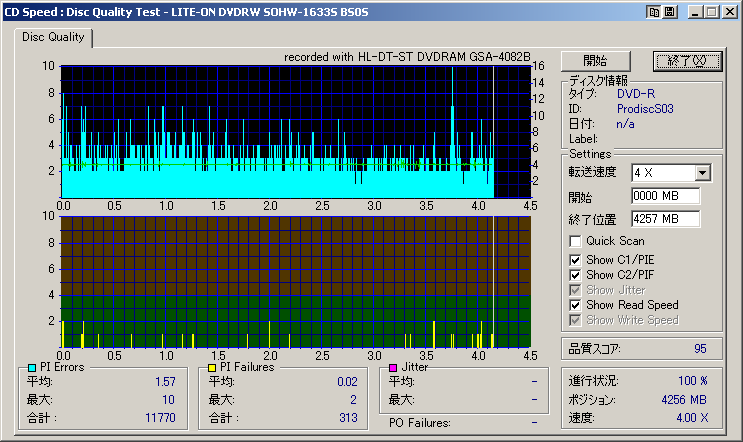Click the ポジション value 4256 MB
The image size is (743, 442).
[x=684, y=400]
